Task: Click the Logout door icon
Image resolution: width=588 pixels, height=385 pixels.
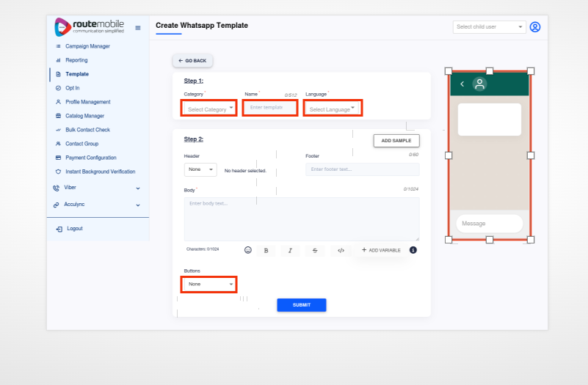Action: [x=59, y=229]
